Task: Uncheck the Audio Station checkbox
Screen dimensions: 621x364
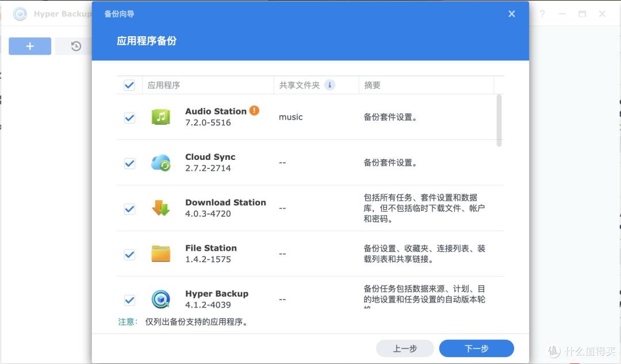Action: (x=129, y=118)
